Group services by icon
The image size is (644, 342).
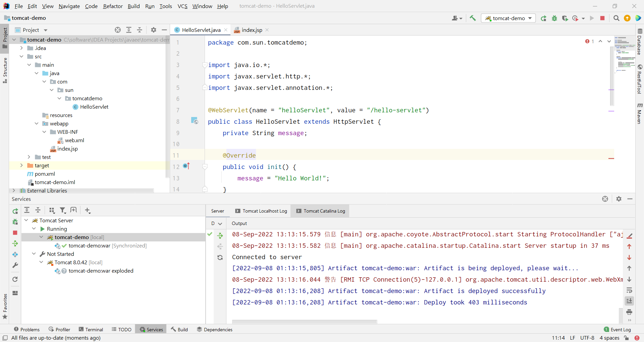tap(52, 210)
